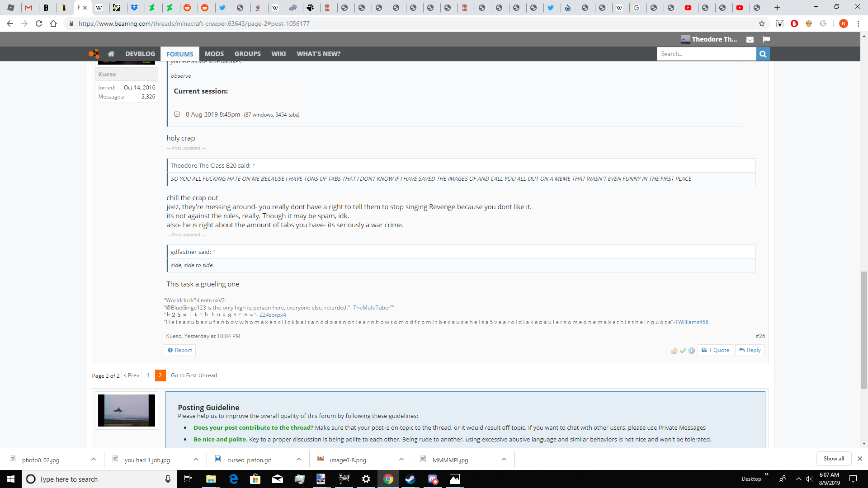The width and height of the screenshot is (868, 488).
Task: Switch to the Dropbox browser tab
Action: (x=134, y=8)
